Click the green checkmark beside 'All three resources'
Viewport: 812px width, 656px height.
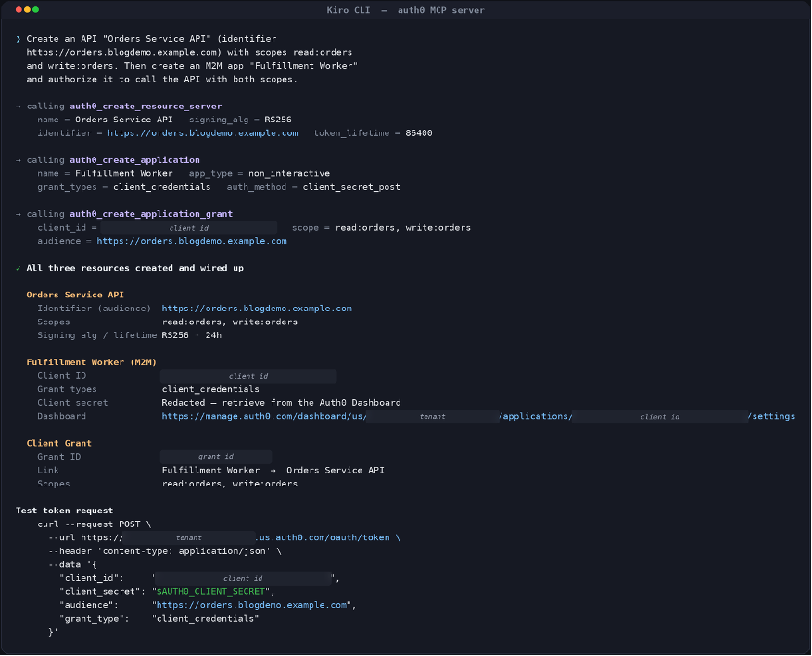pyautogui.click(x=19, y=268)
